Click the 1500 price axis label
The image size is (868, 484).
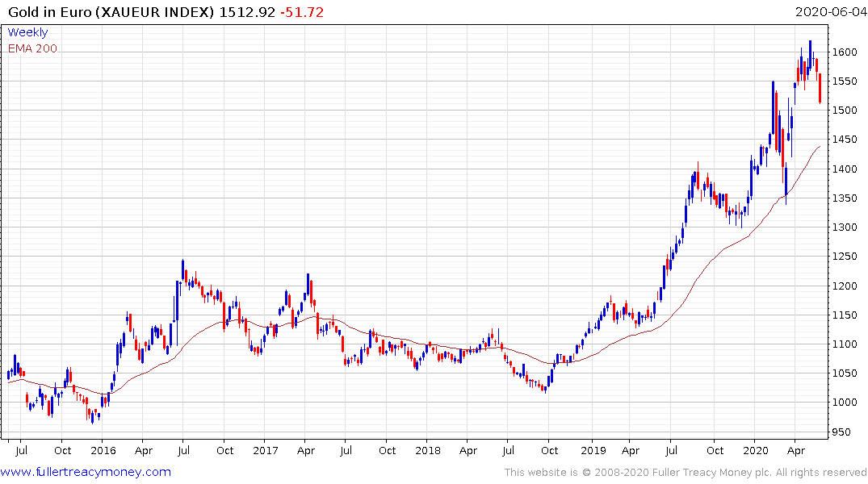pyautogui.click(x=845, y=110)
